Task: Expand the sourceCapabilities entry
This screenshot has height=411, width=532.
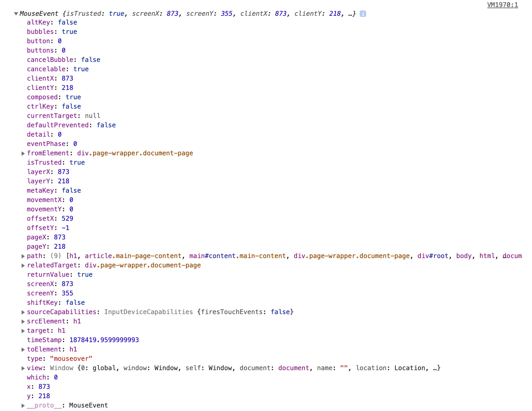Action: tap(23, 312)
